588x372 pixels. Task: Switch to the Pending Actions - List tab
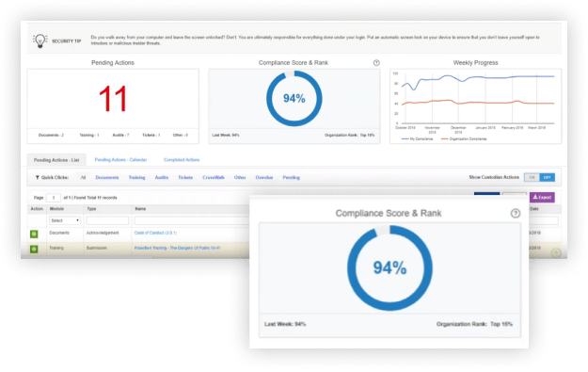coord(56,160)
